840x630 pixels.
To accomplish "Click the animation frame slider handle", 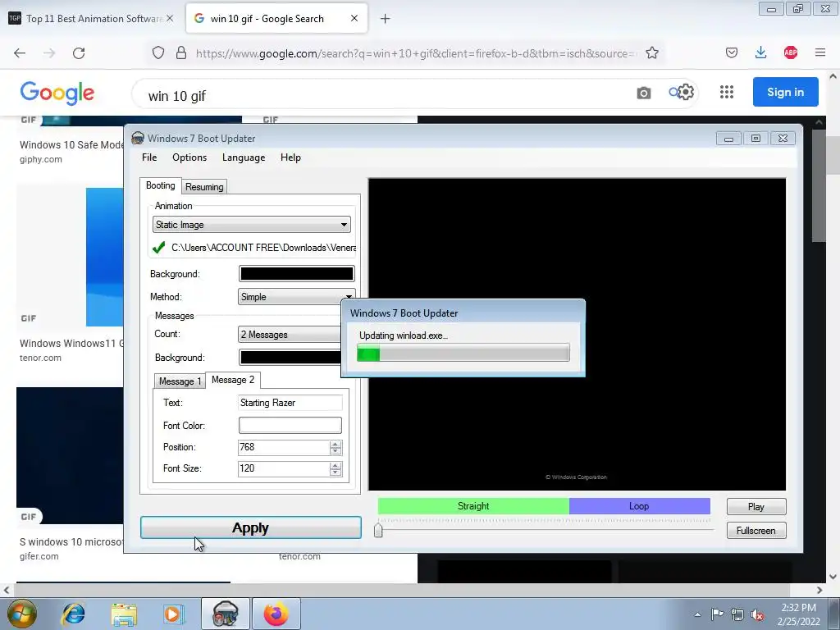I will 378,530.
